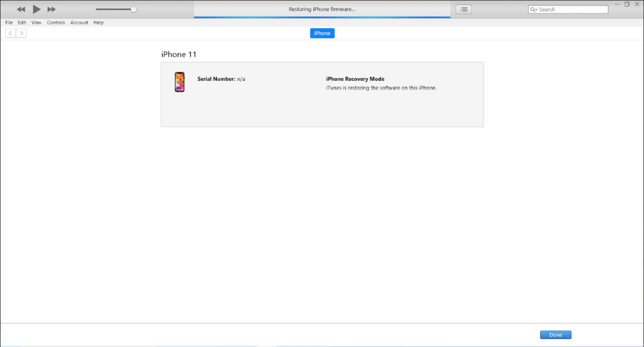
Task: Click the 'Restoring iPhone firmware...' status text
Action: [x=322, y=10]
